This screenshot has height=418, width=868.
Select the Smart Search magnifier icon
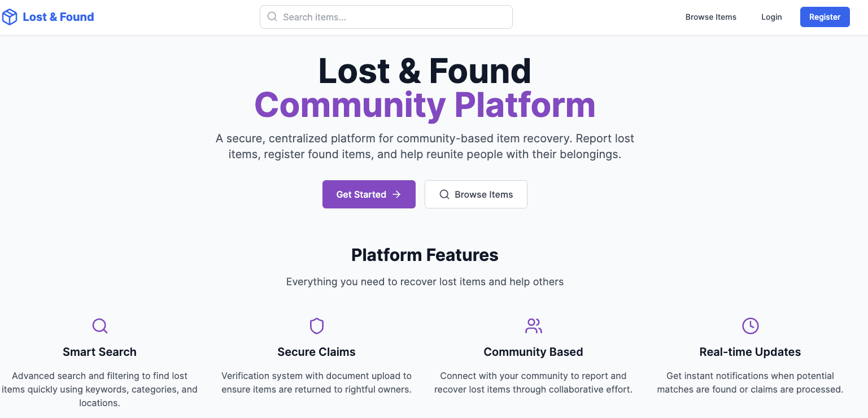pyautogui.click(x=99, y=326)
